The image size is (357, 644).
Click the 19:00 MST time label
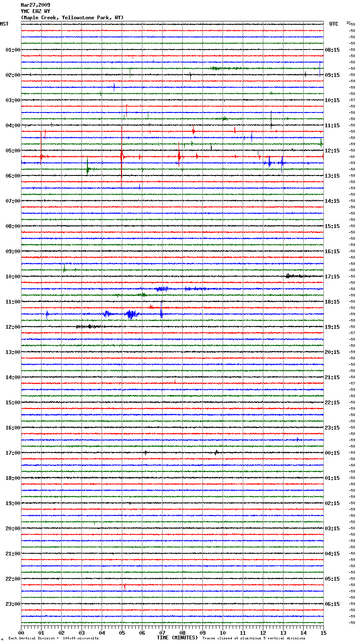tap(13, 503)
